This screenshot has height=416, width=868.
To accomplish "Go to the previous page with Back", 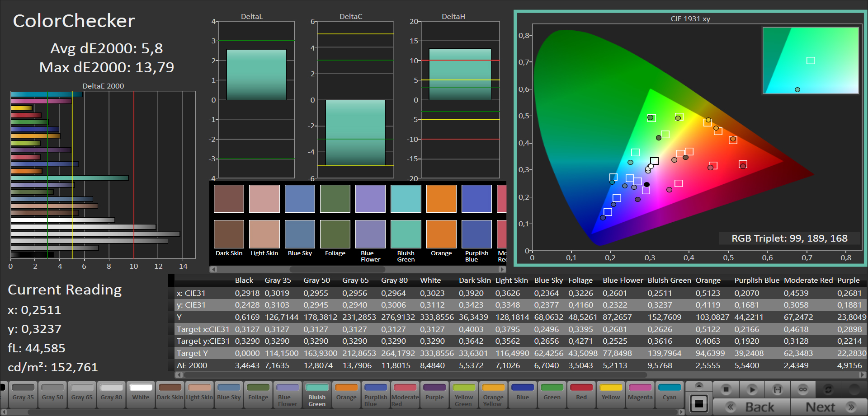I will point(751,407).
